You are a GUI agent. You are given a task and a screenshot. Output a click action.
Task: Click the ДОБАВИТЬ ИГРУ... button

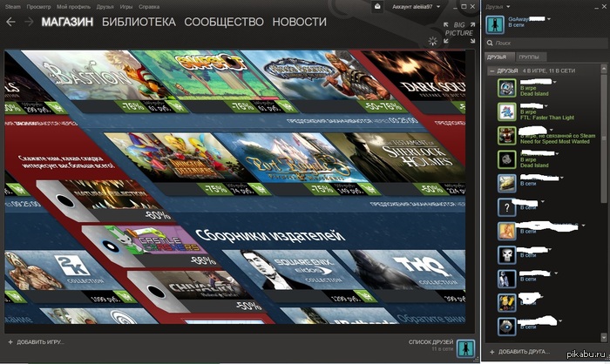37,342
